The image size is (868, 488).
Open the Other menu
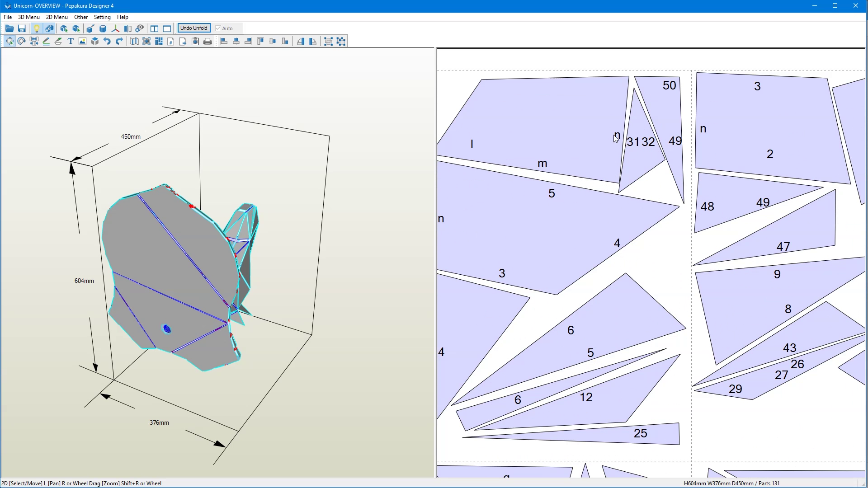[x=80, y=17]
